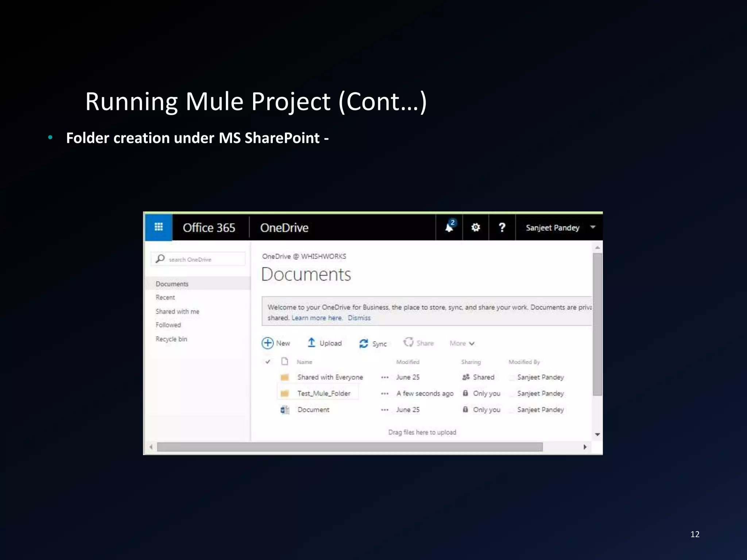Image resolution: width=747 pixels, height=560 pixels.
Task: Click Sanjeet Pandey in Document row
Action: point(541,410)
